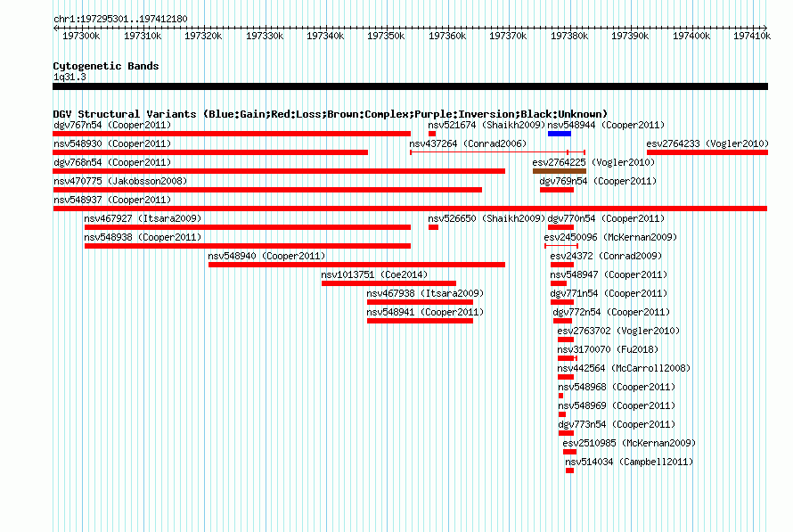Click the brown complex bar esv2764225
Viewport: 793px width, 532px height.
click(x=560, y=171)
